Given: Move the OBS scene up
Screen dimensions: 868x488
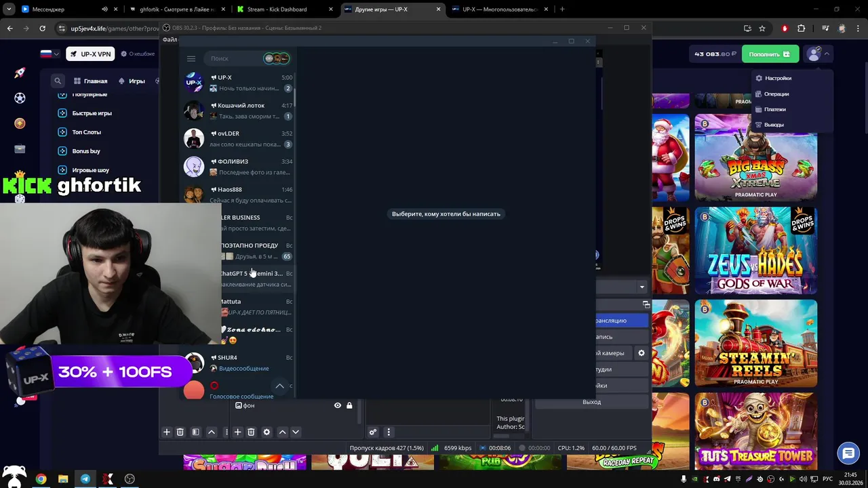Looking at the screenshot, I should [212, 432].
